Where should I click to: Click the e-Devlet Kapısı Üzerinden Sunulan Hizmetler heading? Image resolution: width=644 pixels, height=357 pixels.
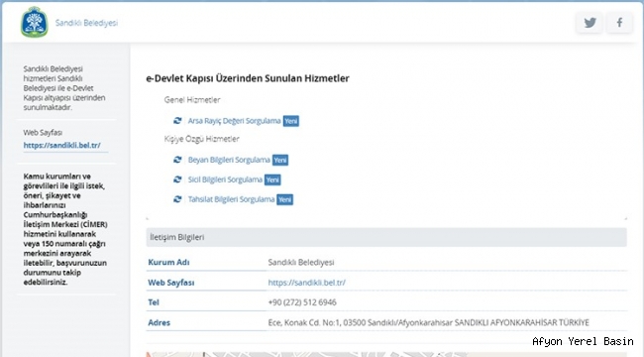tap(248, 78)
